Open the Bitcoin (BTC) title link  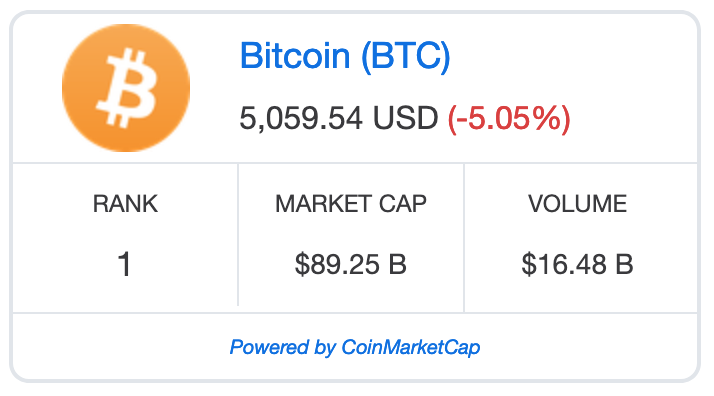345,56
